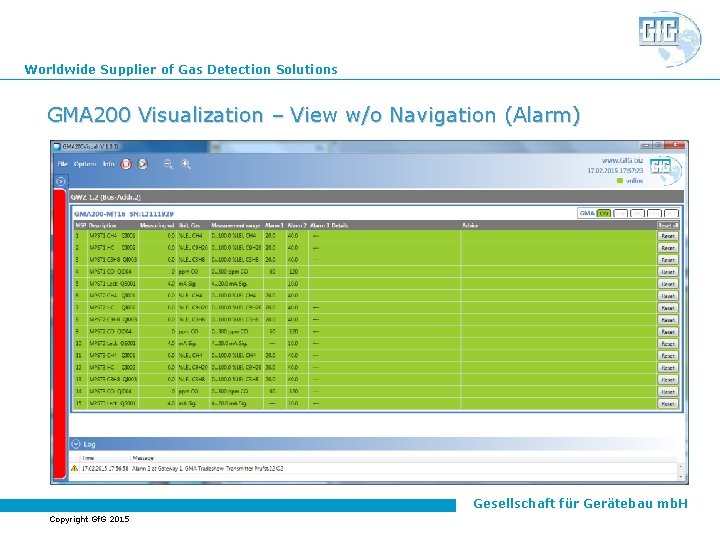Click the GfG logo inside the application window
720x540 pixels.
(665, 169)
